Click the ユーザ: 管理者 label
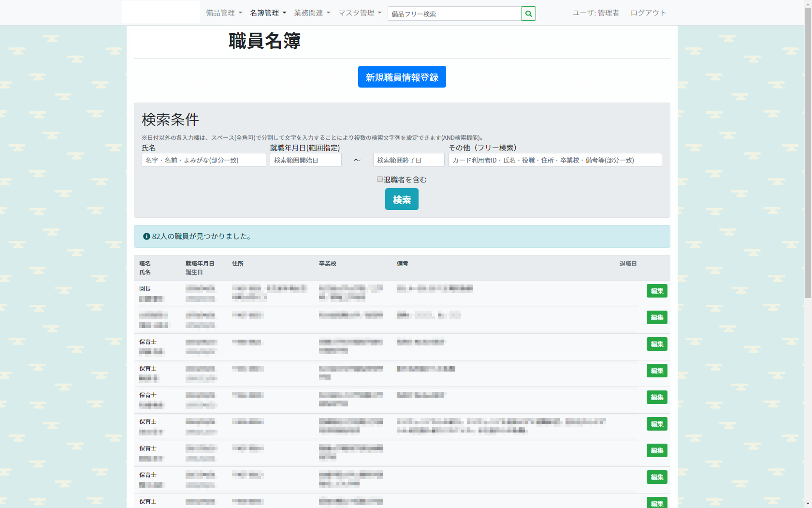812x508 pixels. pyautogui.click(x=596, y=13)
